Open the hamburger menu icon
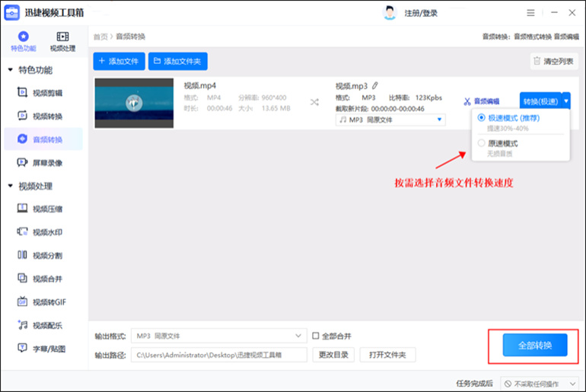586x392 pixels. pyautogui.click(x=530, y=13)
